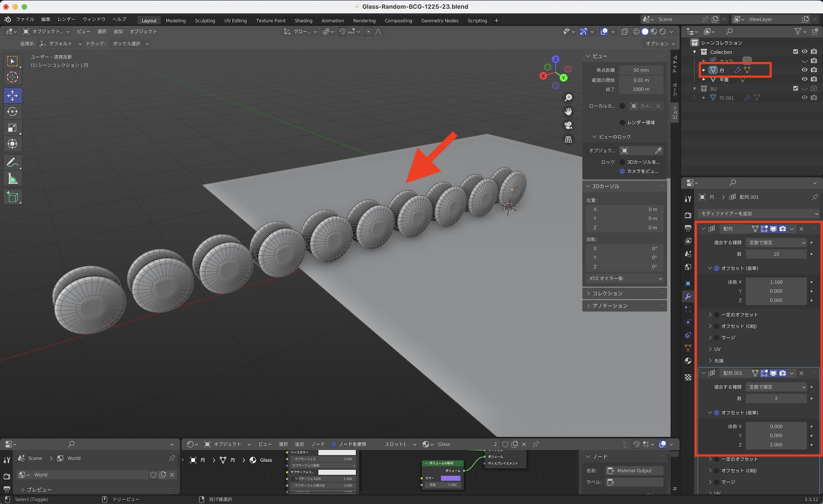Activate the Annotate pencil tool
823x504 pixels.
(x=12, y=163)
